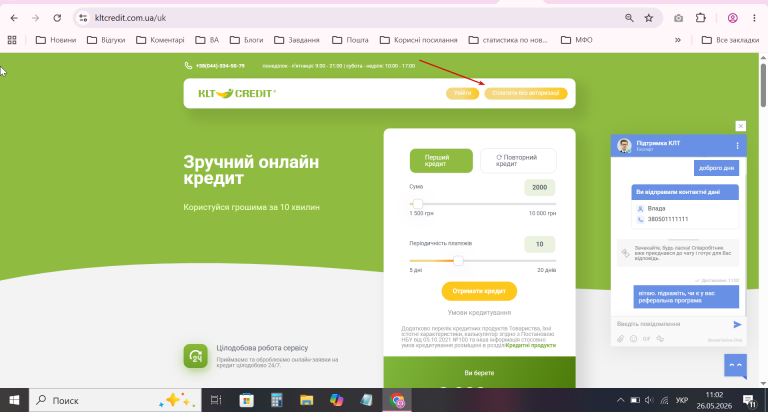Screen dimensions: 768x412
Task: Click 'Сплатити без авторизації' button
Action: tap(526, 93)
